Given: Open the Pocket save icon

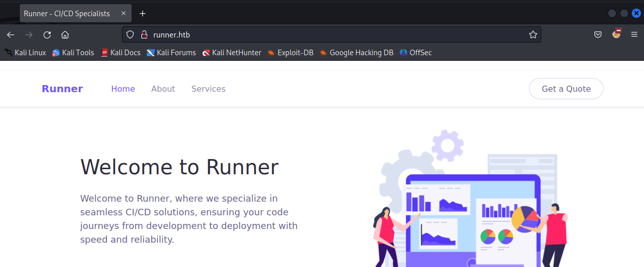Looking at the screenshot, I should point(598,34).
